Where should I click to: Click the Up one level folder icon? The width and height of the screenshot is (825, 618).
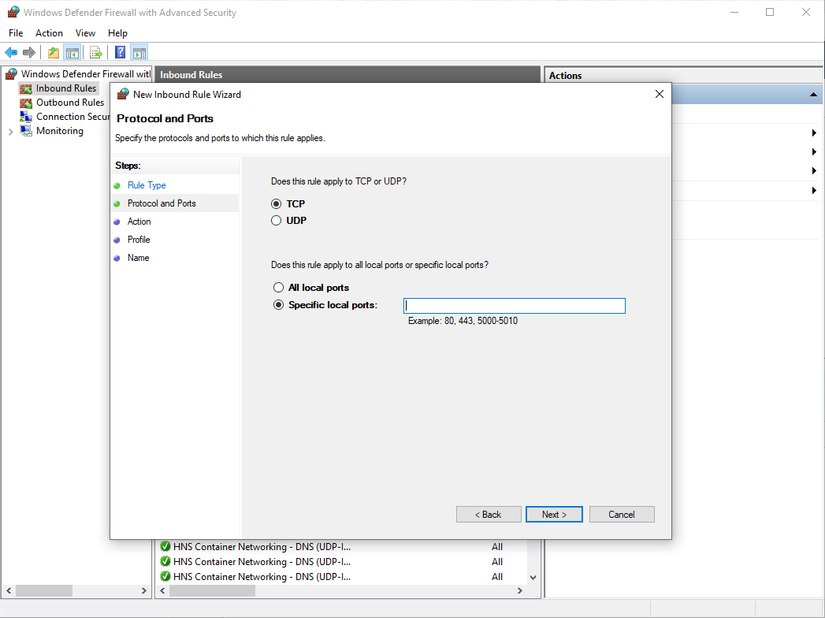[53, 52]
